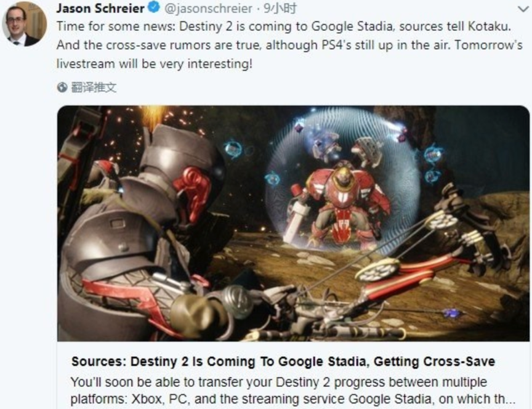Open Jason Schreier's profile avatar photo
Viewport: 532px width, 409px height.
(25, 23)
